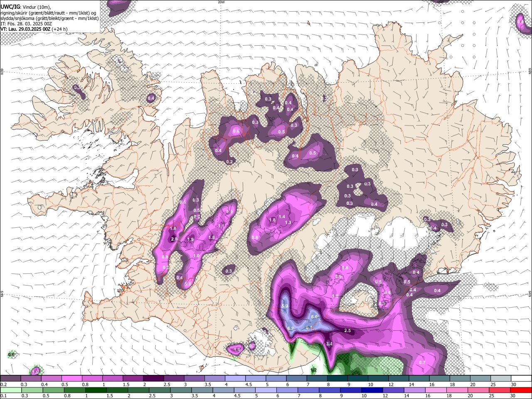Select the 6.0 precipitation value on the map
This screenshot has width=532, height=399.
[x=314, y=317]
